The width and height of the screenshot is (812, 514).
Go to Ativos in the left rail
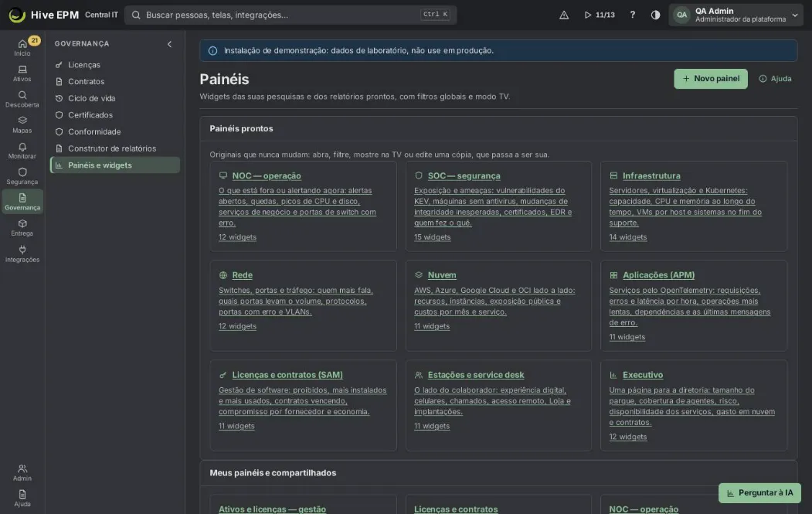(x=22, y=73)
